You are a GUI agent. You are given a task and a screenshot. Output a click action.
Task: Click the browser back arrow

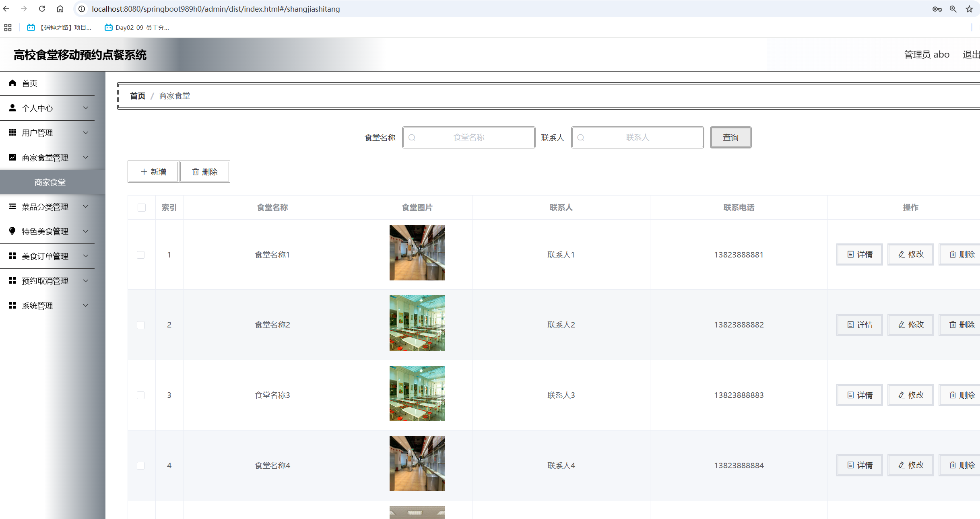click(x=6, y=9)
